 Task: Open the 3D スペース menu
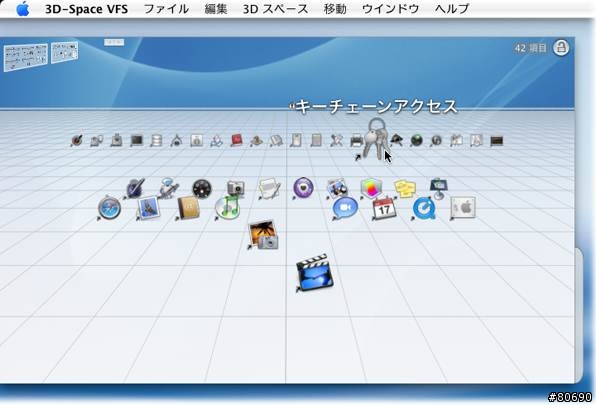(276, 9)
